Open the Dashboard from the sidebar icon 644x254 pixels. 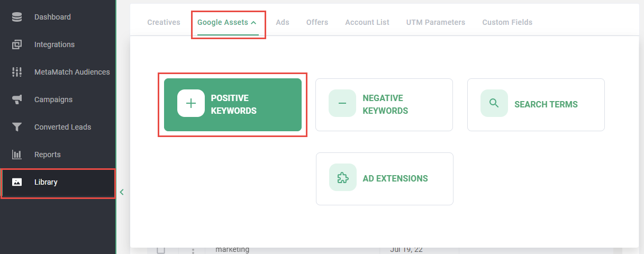click(x=17, y=17)
